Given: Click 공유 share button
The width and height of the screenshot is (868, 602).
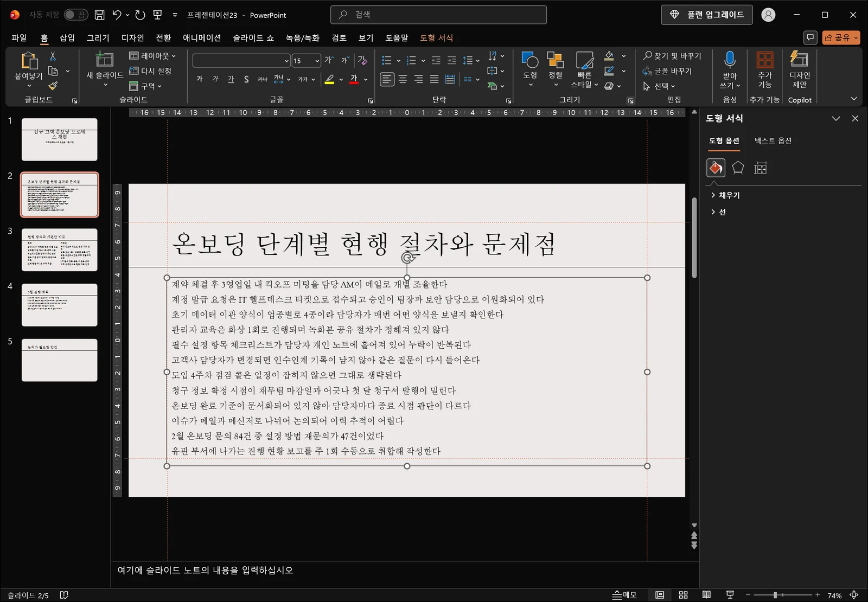Looking at the screenshot, I should click(x=841, y=37).
